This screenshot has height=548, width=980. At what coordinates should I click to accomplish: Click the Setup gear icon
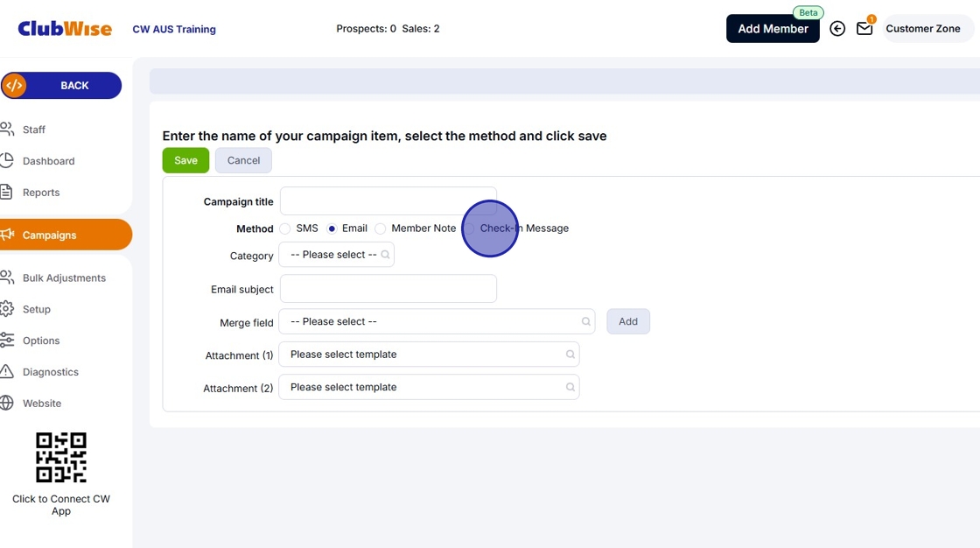(7, 308)
